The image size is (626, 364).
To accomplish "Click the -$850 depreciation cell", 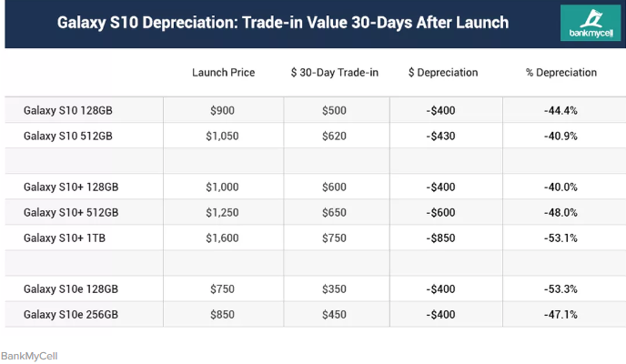I will click(440, 238).
